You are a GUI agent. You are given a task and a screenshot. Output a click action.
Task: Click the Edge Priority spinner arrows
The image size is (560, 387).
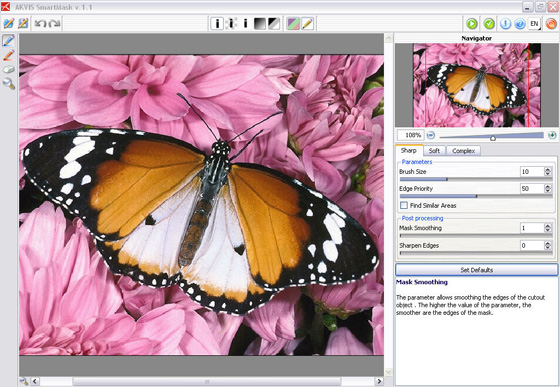point(548,189)
